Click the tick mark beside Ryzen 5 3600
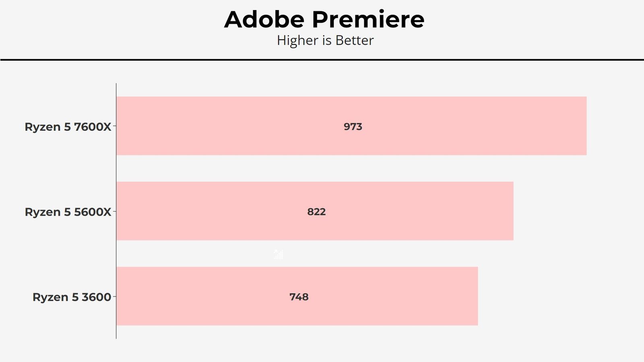644x362 pixels. point(114,296)
